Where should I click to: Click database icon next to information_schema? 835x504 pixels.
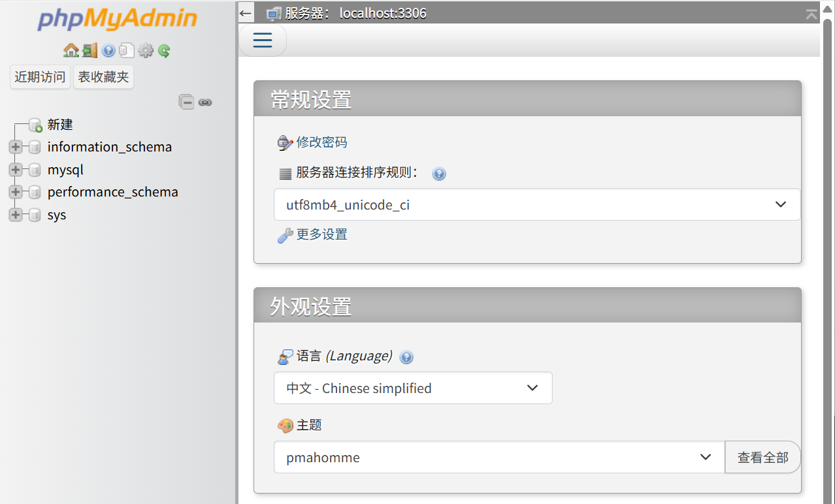coord(35,148)
